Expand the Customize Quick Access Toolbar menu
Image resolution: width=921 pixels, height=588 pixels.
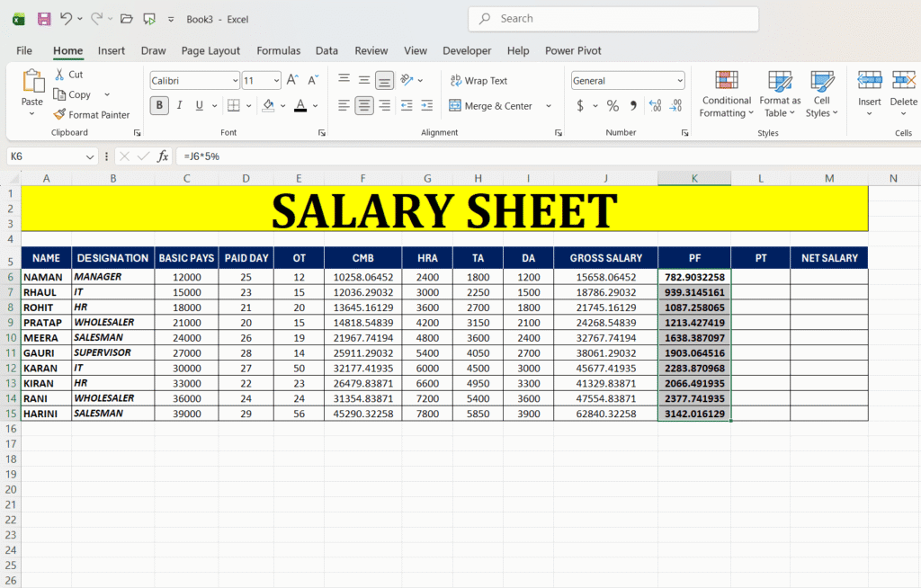pos(171,20)
